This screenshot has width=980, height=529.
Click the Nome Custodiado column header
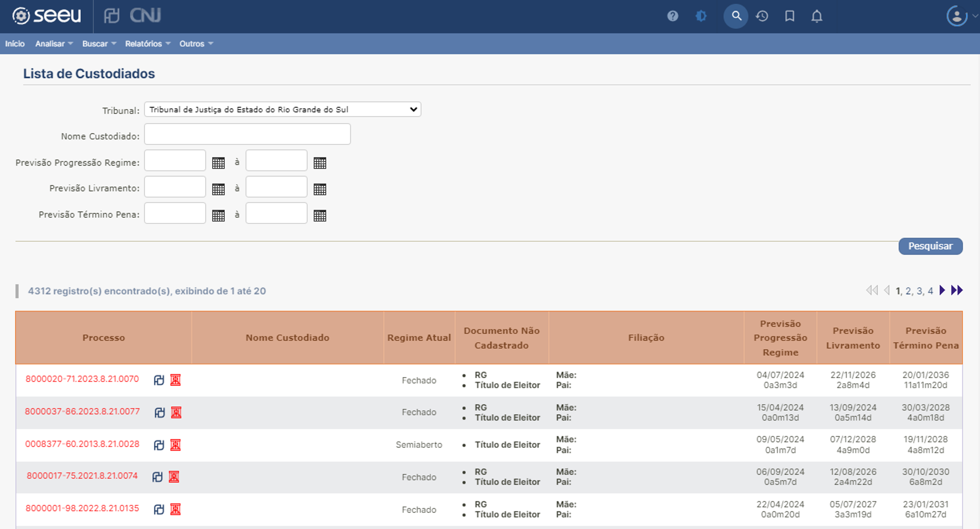[288, 338]
